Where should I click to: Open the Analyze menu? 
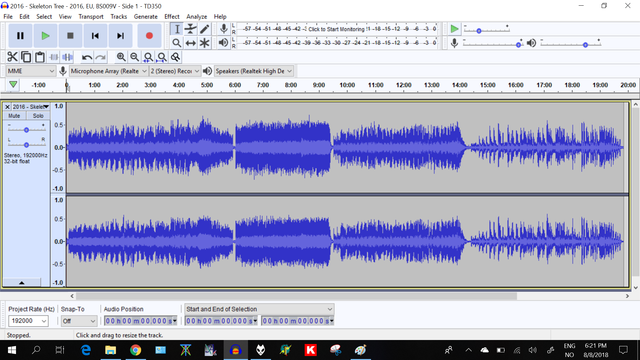(196, 17)
